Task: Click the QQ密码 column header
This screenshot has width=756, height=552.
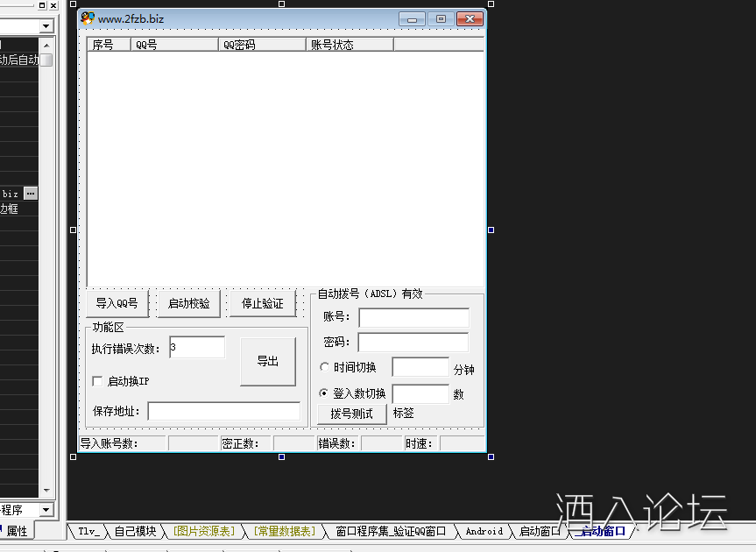Action: 262,45
